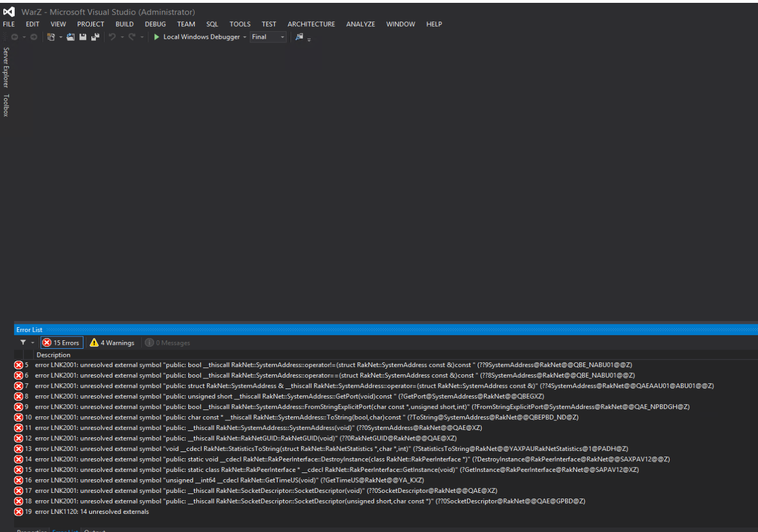Expand the Toolbox side tab

tap(6, 105)
